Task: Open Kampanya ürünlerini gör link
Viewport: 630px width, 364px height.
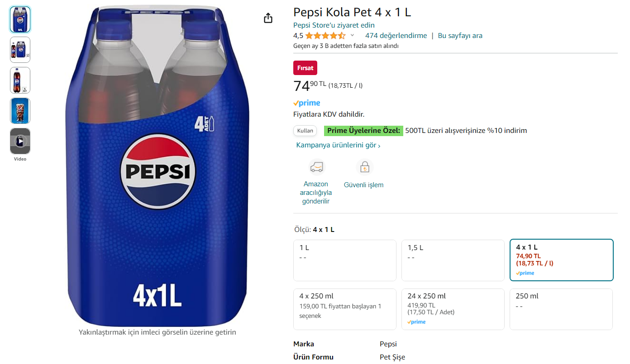Action: (x=338, y=145)
